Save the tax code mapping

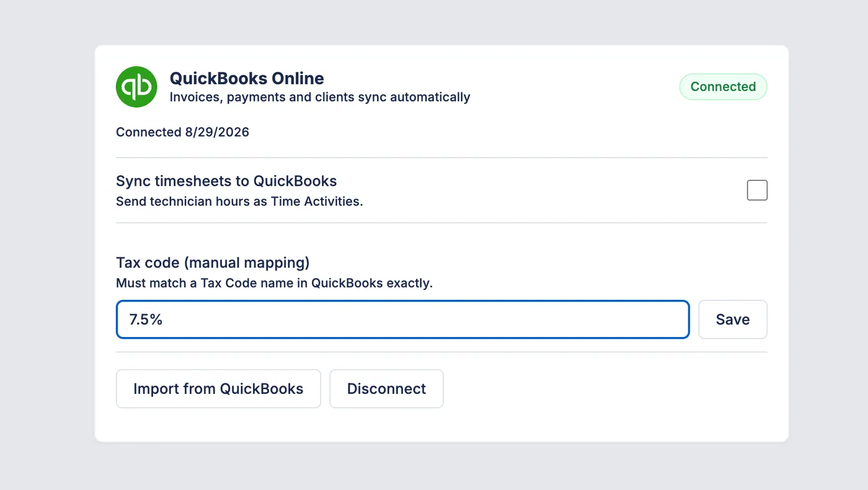tap(733, 320)
